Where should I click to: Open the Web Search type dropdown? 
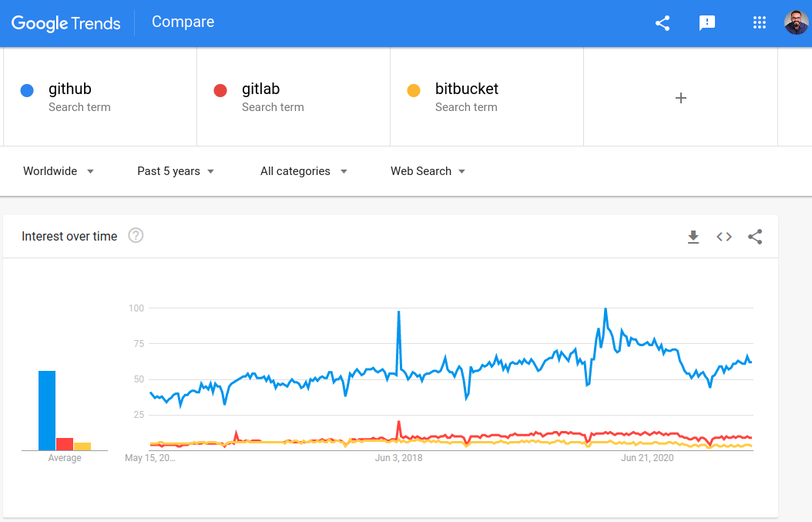coord(428,171)
